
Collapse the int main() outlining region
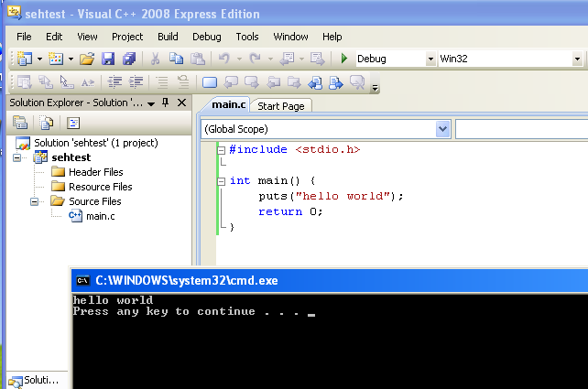pos(222,181)
